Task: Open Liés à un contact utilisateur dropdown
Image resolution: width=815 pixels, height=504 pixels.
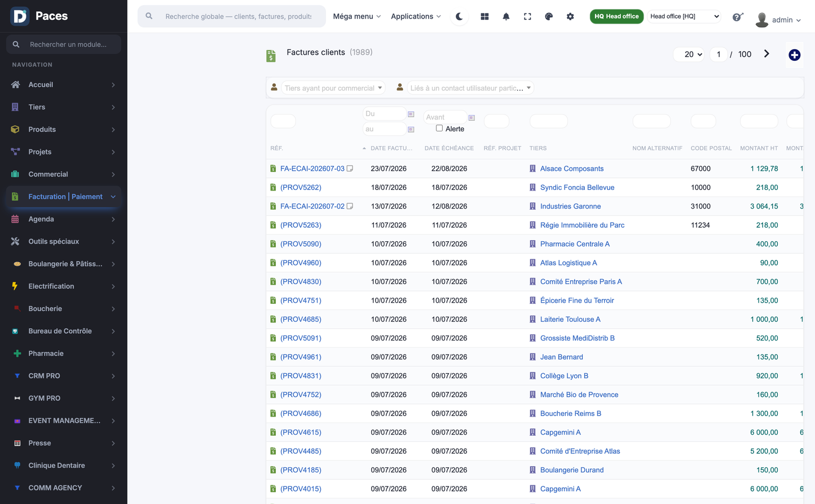Action: pyautogui.click(x=470, y=88)
